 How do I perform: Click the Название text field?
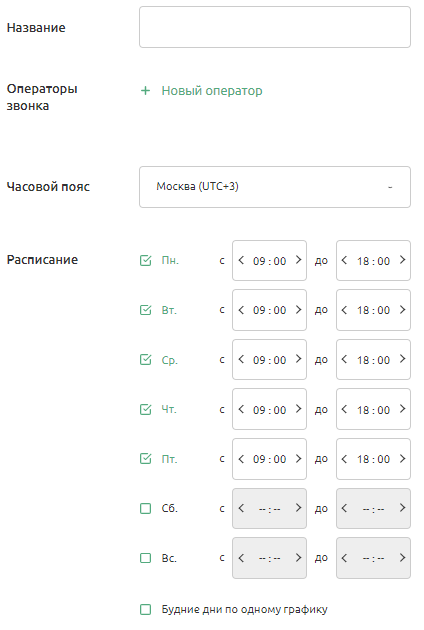click(x=275, y=27)
